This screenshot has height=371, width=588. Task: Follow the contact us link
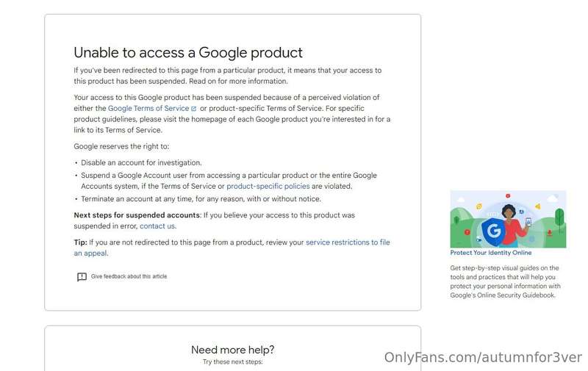(x=157, y=226)
